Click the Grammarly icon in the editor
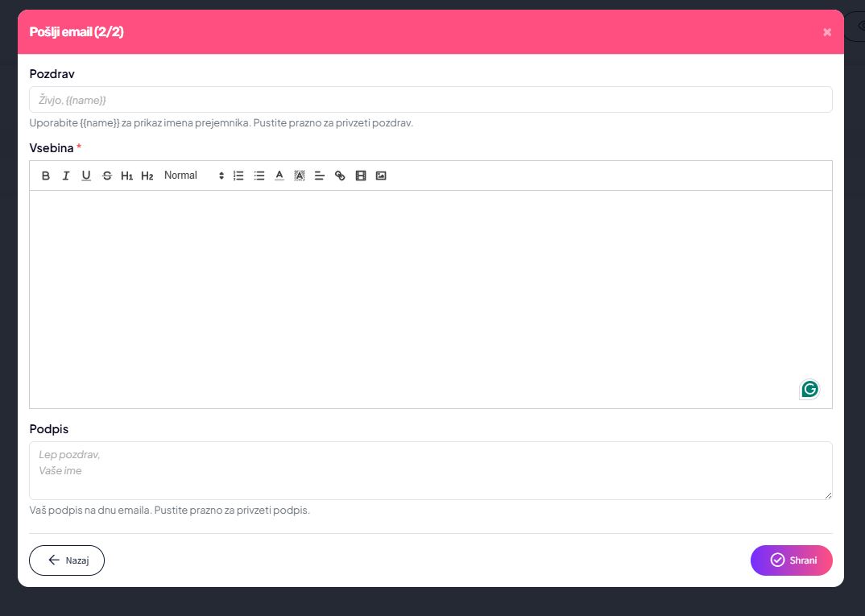Screen dimensions: 865x616 [x=809, y=389]
